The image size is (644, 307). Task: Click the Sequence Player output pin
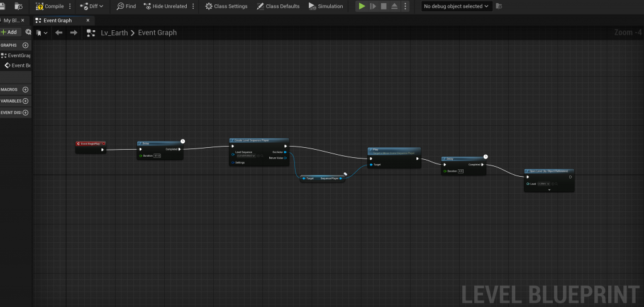pos(341,179)
